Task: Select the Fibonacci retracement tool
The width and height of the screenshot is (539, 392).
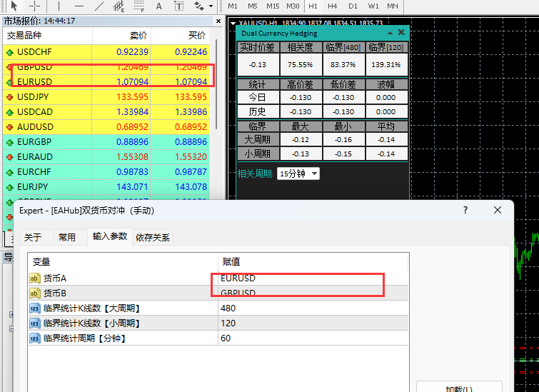Action: 139,6
